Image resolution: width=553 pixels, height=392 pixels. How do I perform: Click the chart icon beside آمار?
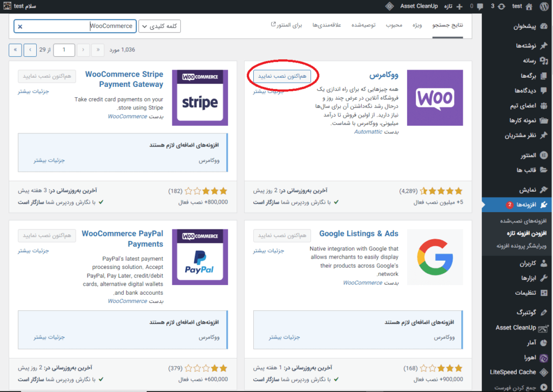click(x=544, y=343)
